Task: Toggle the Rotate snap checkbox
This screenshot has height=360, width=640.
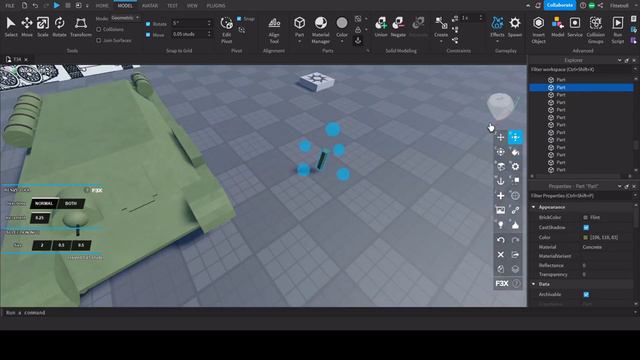Action: click(x=148, y=24)
